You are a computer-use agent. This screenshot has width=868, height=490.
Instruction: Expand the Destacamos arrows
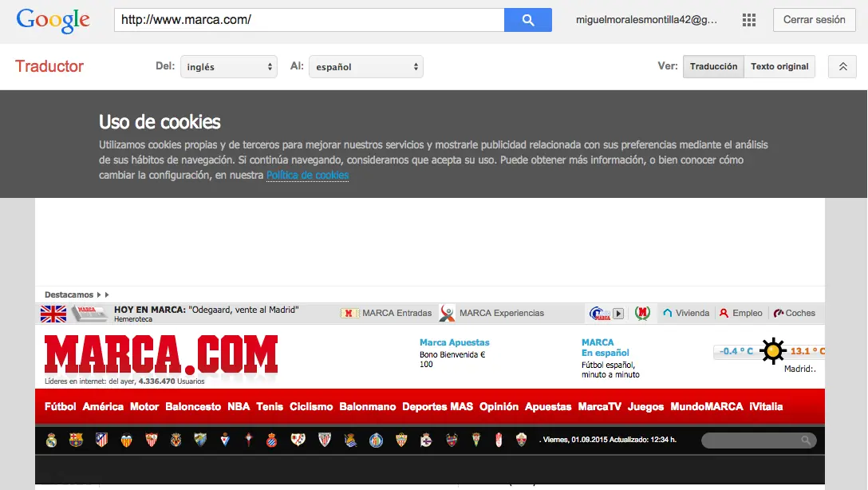(x=103, y=294)
